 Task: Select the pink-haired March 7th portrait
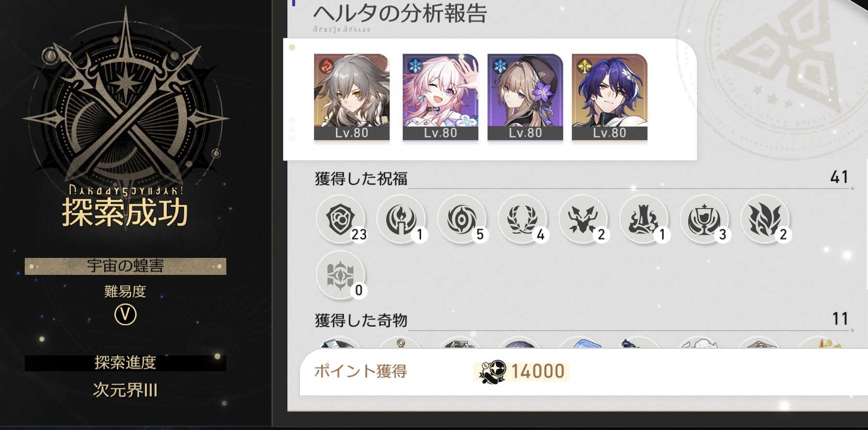pyautogui.click(x=441, y=97)
